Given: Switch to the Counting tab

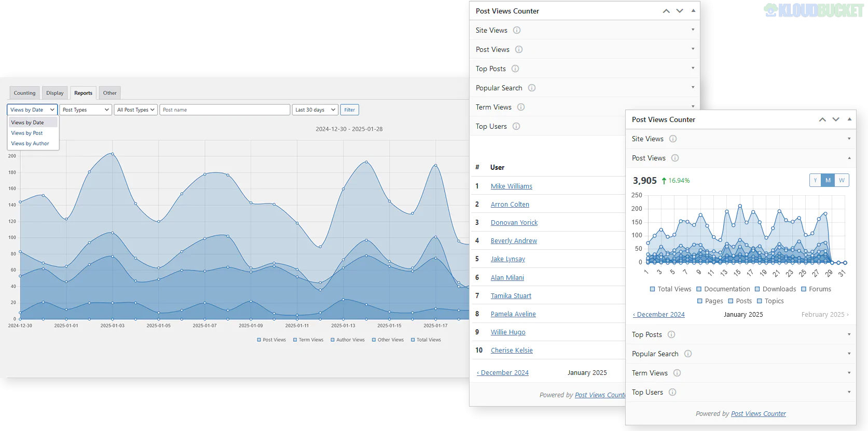Looking at the screenshot, I should pos(24,93).
